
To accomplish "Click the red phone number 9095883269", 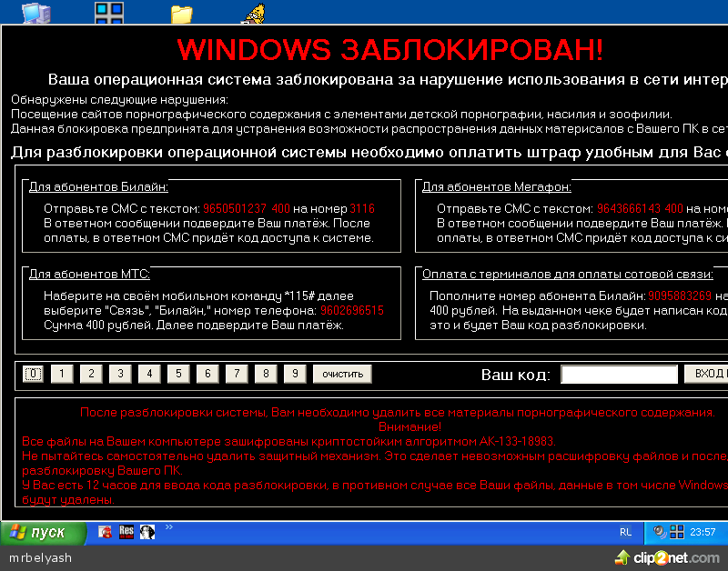I will point(680,296).
